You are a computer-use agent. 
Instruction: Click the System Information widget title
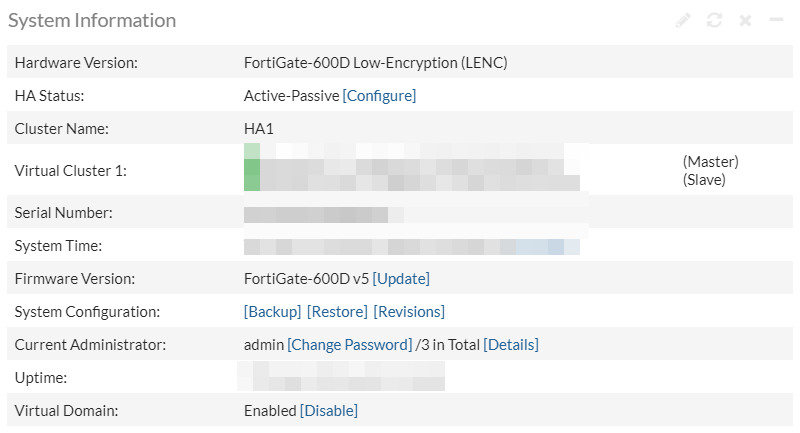(x=92, y=20)
